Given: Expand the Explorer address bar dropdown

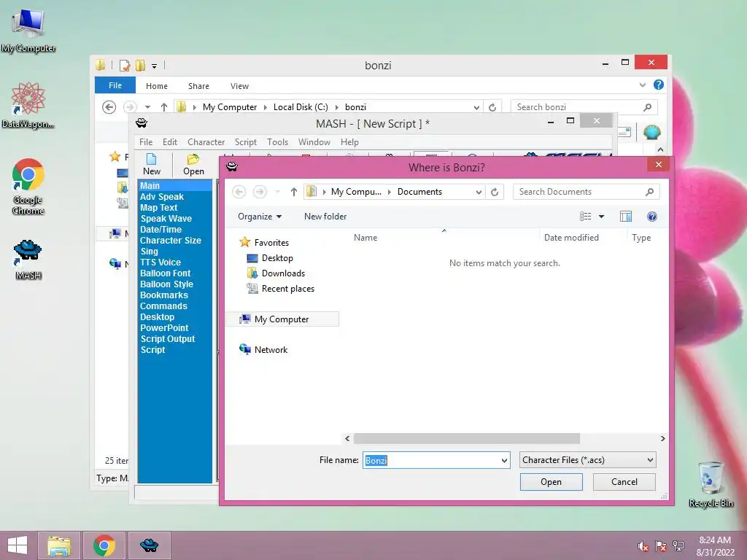Looking at the screenshot, I should 476,107.
